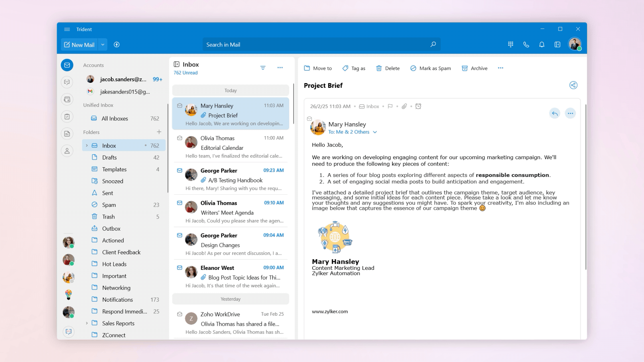Click the share icon beside Project Brief
644x362 pixels.
click(x=573, y=85)
